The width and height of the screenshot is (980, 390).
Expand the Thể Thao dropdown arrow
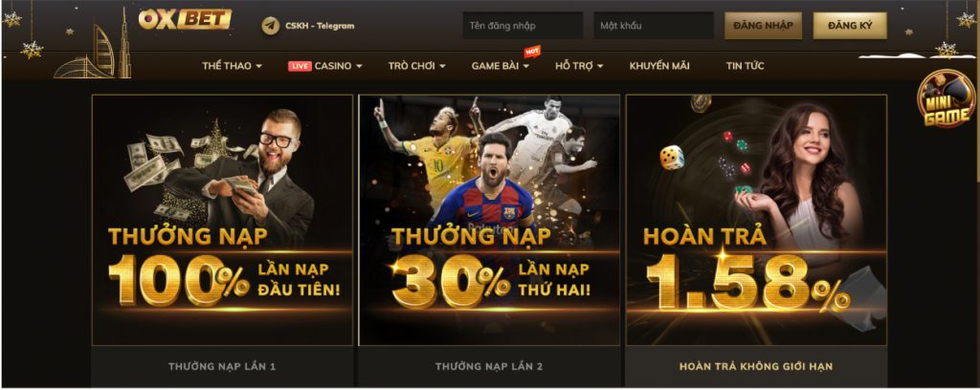[258, 66]
